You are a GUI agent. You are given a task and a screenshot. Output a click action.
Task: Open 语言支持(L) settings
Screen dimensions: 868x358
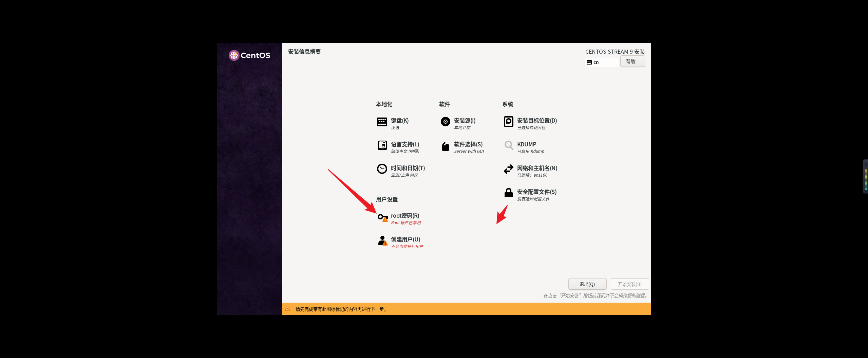pos(405,144)
